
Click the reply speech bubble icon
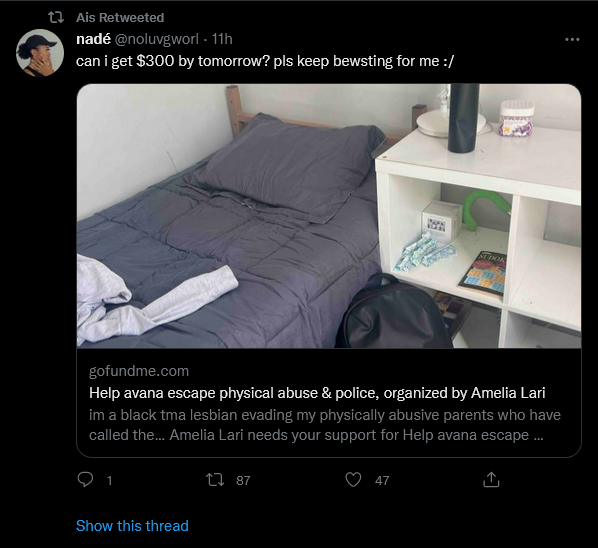point(85,479)
